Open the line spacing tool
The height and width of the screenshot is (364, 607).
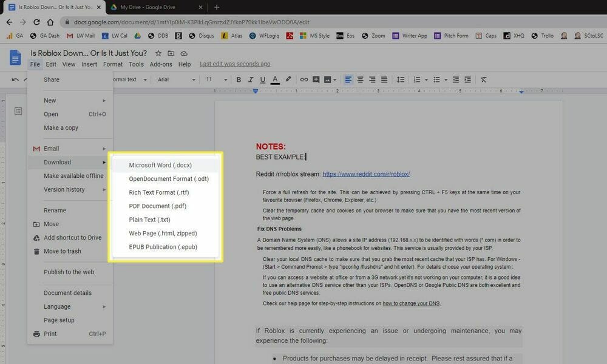click(400, 79)
